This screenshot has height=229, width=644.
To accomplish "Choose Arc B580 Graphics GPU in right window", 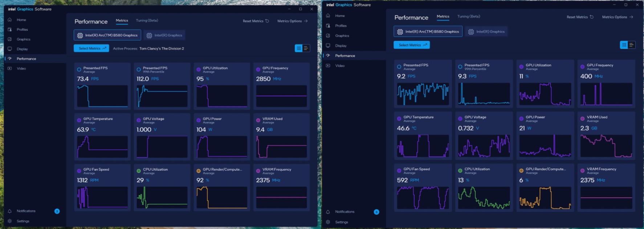I will (428, 32).
